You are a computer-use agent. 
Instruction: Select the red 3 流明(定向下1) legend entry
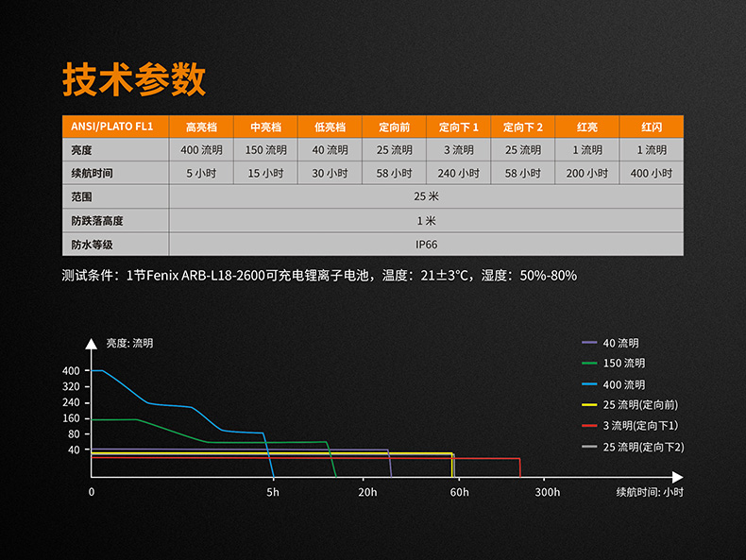click(x=632, y=426)
